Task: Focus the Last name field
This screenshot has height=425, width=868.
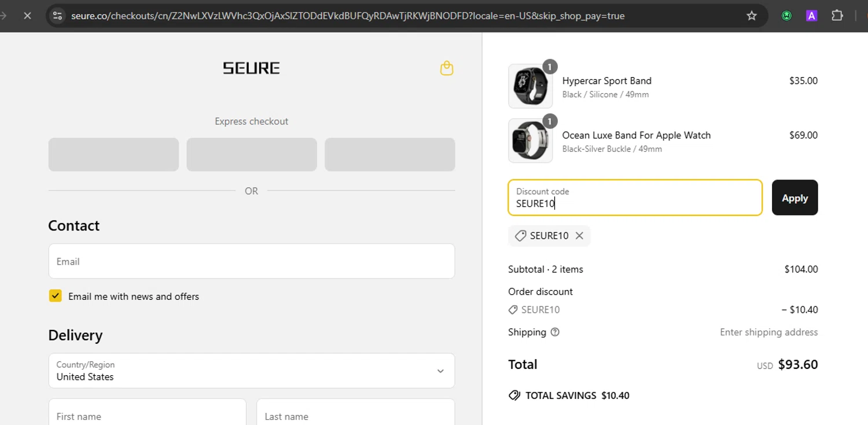Action: click(x=355, y=412)
